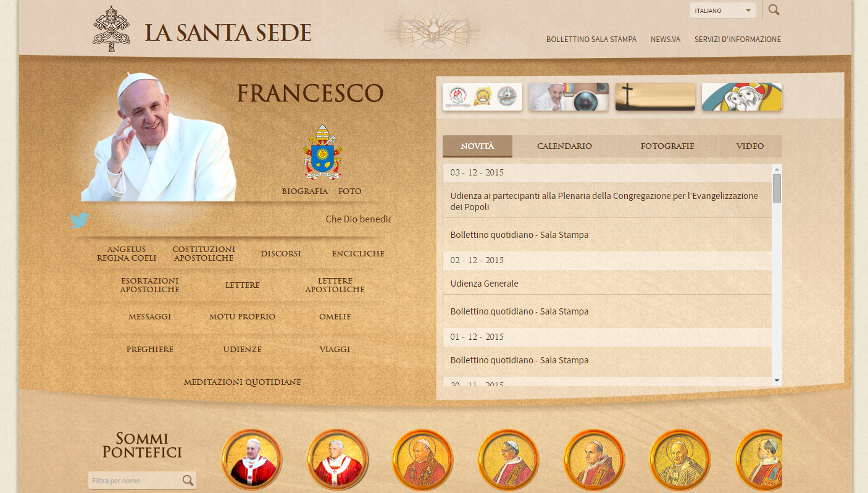868x493 pixels.
Task: Select third pontiff medallion, John Paul II
Action: [x=423, y=460]
